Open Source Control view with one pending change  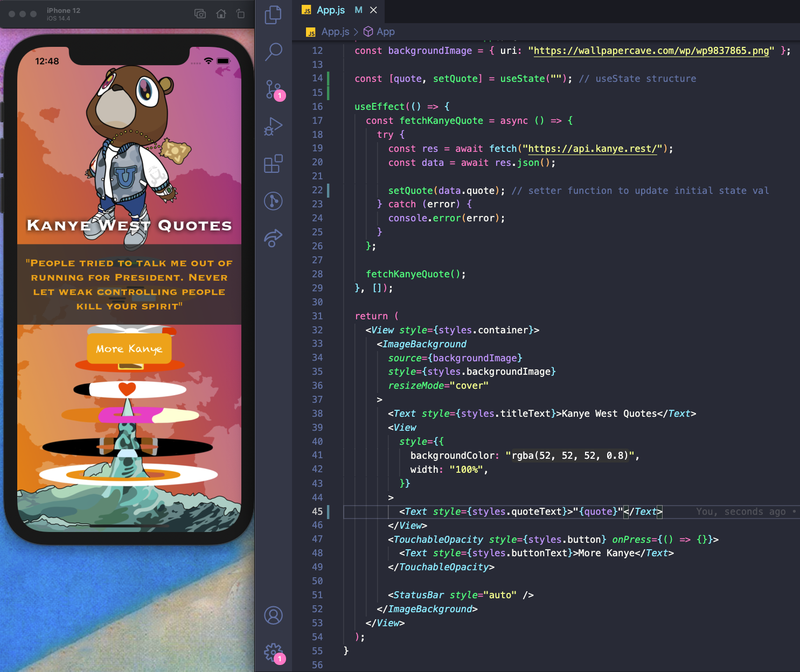click(x=274, y=89)
